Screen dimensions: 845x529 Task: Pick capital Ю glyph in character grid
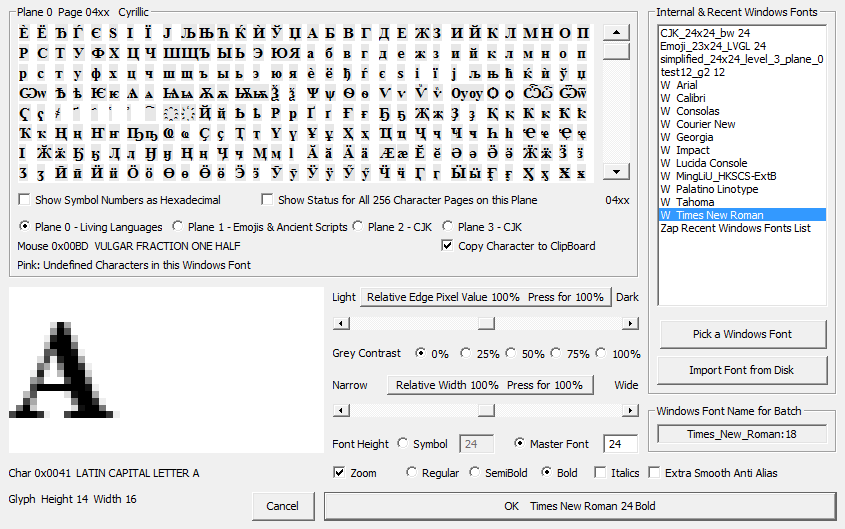click(x=278, y=53)
